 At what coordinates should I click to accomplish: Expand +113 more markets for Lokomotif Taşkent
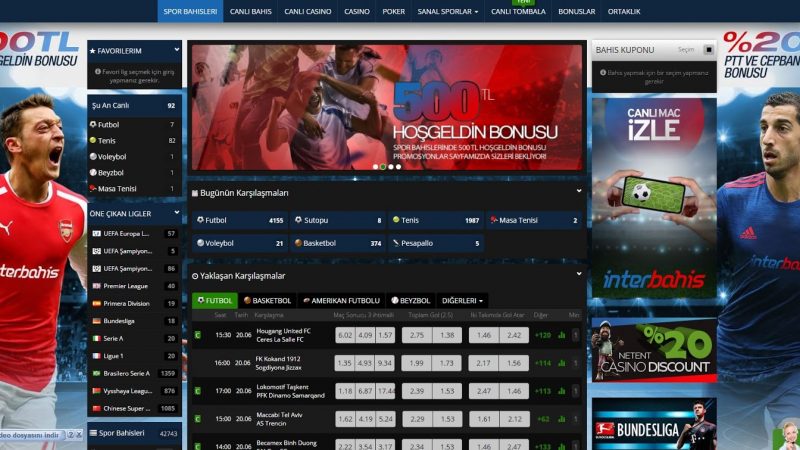click(543, 391)
